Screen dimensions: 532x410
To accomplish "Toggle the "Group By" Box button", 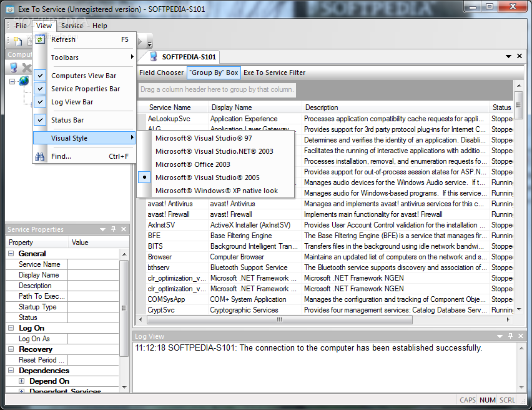I will point(214,72).
